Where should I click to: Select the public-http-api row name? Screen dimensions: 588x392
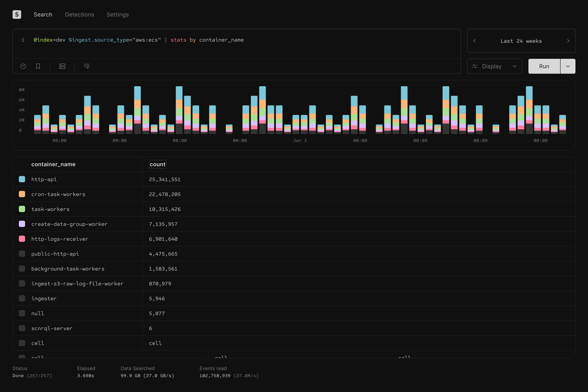coord(55,254)
